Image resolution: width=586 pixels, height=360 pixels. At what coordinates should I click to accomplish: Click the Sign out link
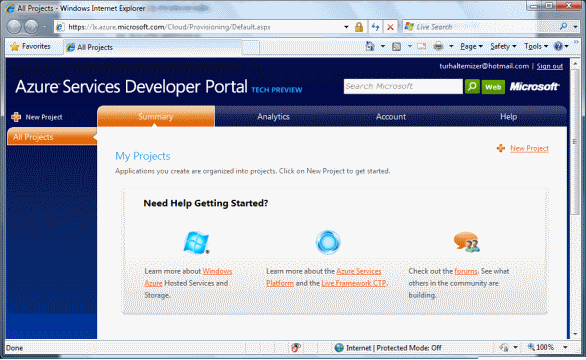[549, 66]
